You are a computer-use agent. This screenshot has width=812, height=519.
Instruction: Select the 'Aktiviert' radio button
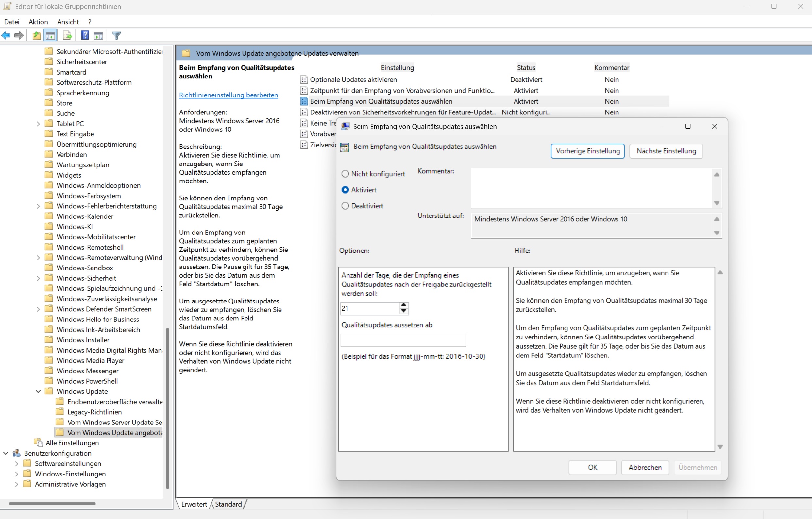(x=345, y=190)
